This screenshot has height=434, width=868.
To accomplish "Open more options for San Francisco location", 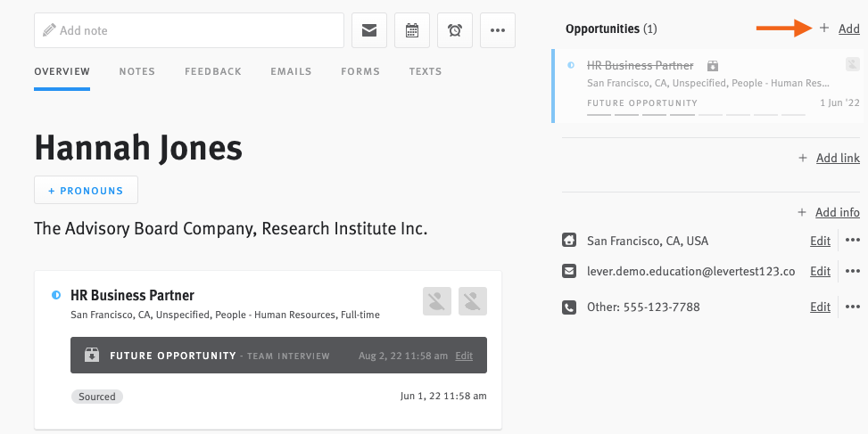I will tap(853, 240).
